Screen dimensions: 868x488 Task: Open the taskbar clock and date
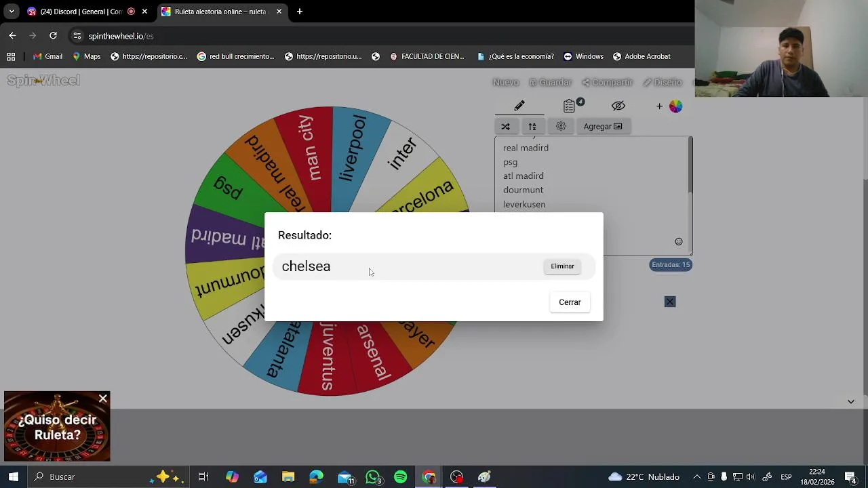[x=817, y=476]
